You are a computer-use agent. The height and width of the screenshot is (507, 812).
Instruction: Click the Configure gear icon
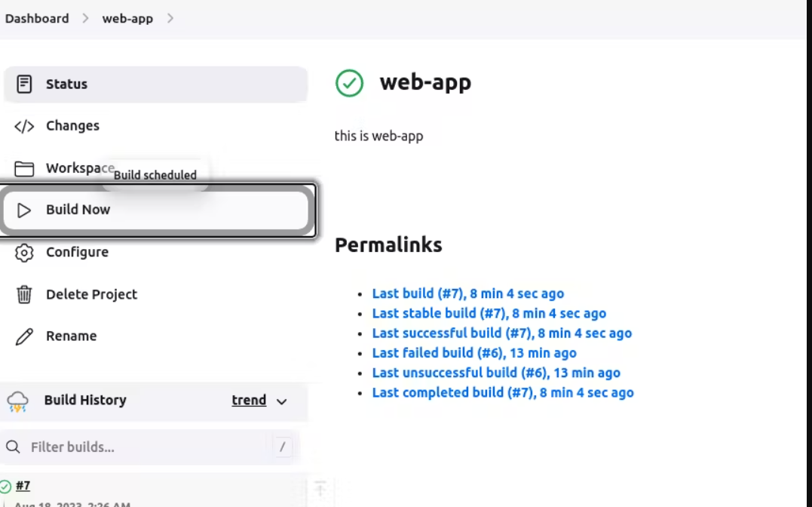tap(24, 252)
